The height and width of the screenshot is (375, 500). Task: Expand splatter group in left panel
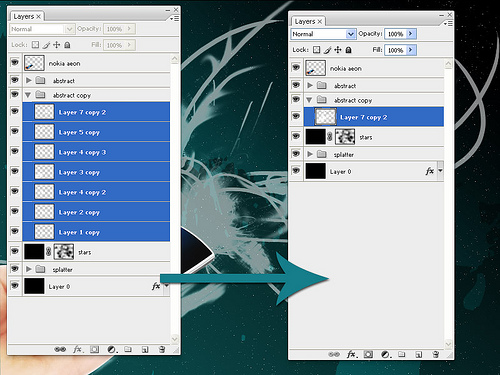click(x=29, y=269)
